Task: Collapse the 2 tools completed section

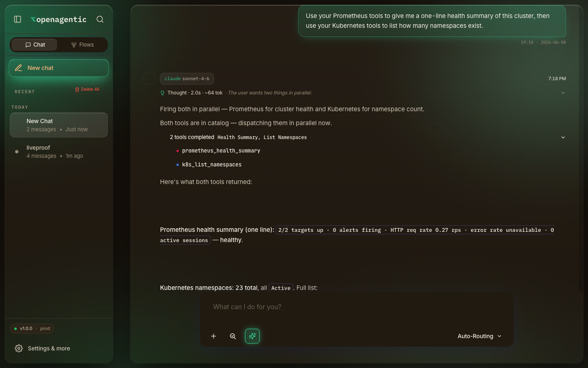Action: [x=563, y=137]
